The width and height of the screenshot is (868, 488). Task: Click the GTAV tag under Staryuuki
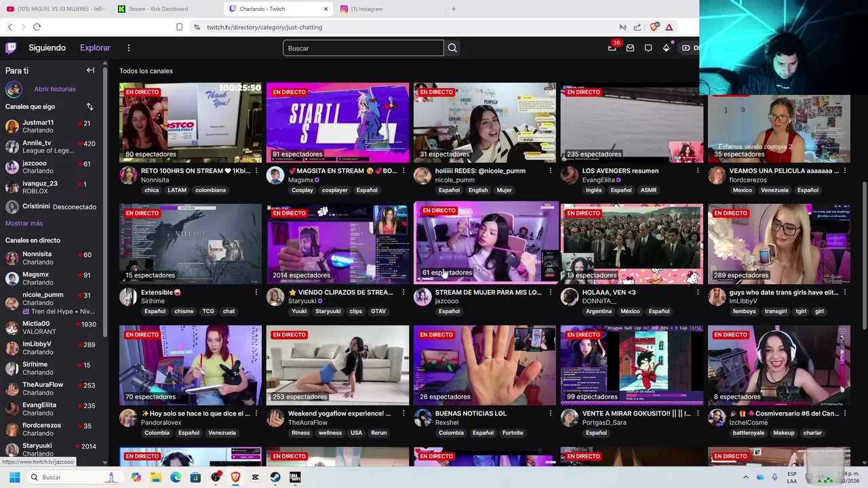pyautogui.click(x=378, y=312)
